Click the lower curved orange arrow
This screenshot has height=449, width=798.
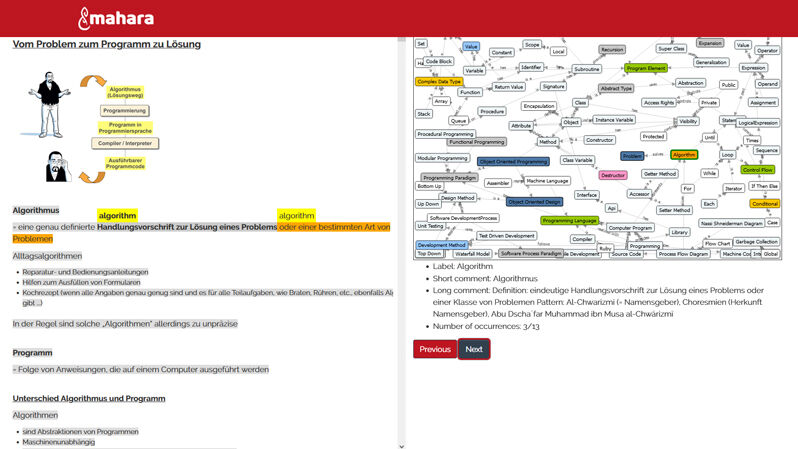coord(92,174)
